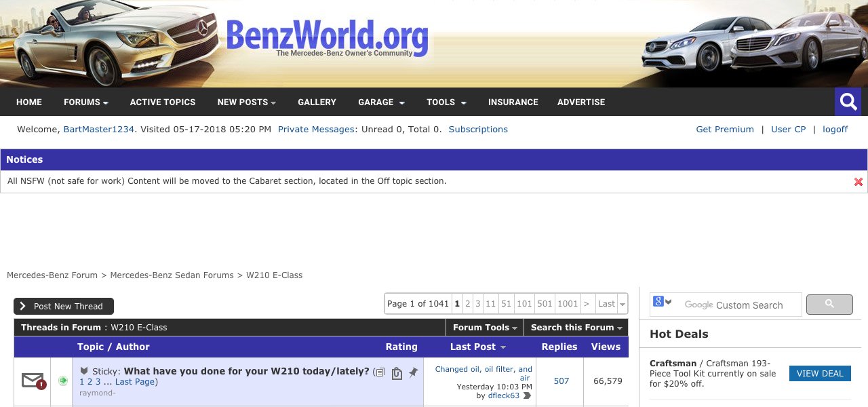The width and height of the screenshot is (868, 407).
Task: Sort by Rating column header
Action: point(401,347)
